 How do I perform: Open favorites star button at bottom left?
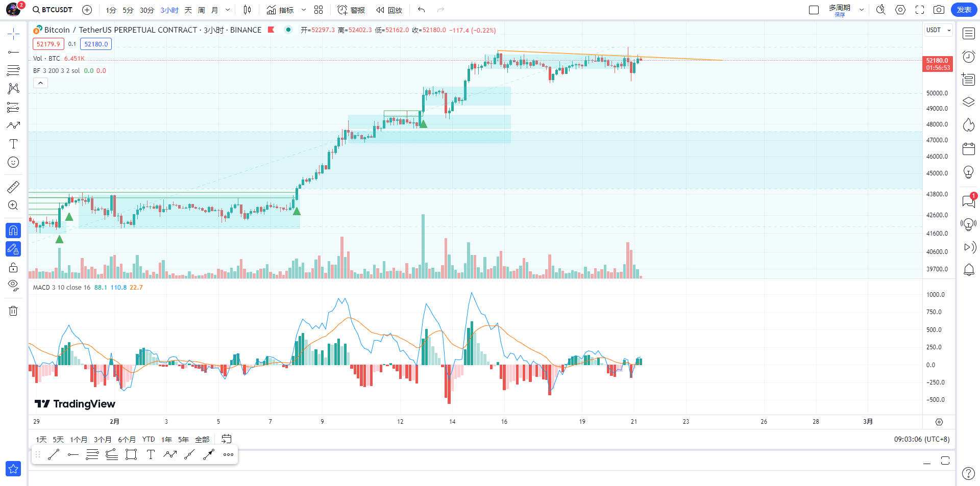pos(13,469)
